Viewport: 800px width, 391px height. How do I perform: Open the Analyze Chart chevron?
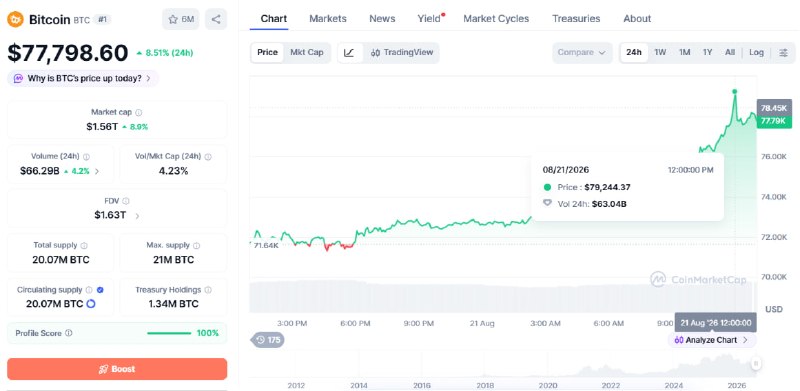[745, 340]
